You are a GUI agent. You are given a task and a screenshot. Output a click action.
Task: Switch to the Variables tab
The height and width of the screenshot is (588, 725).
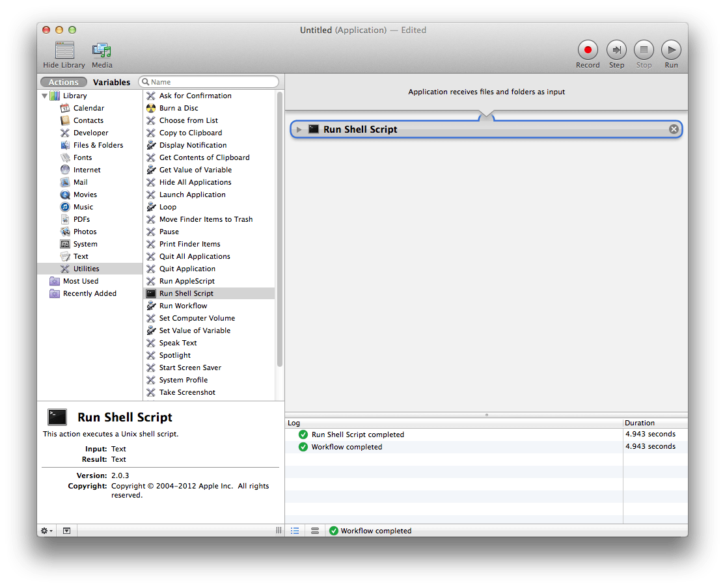coord(111,83)
